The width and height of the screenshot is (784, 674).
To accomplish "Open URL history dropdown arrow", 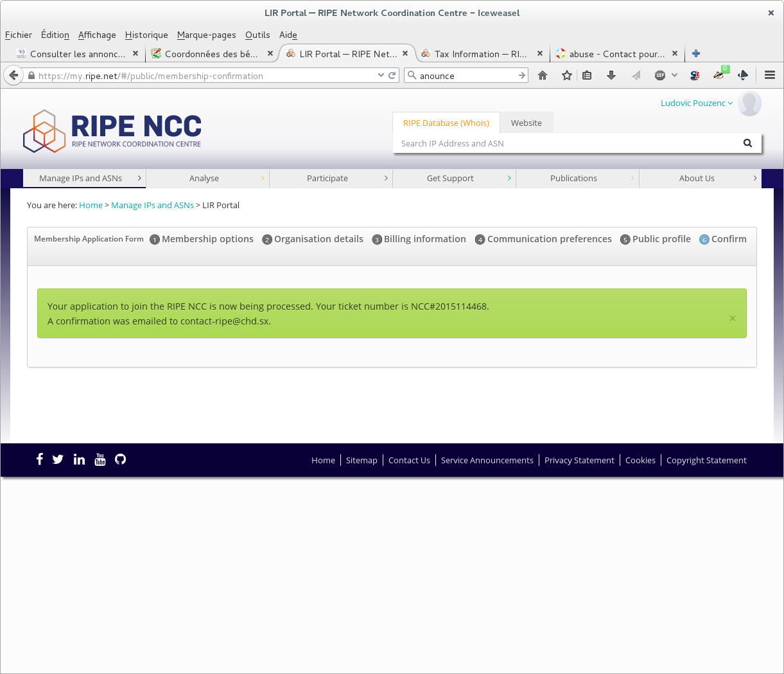I will click(x=381, y=75).
